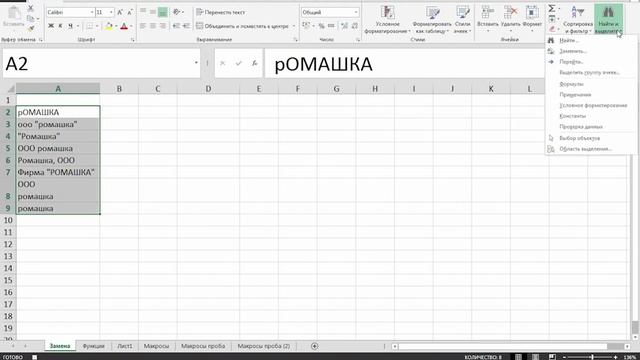640x360 pixels.
Task: Click the decrease indent icon
Action: (x=176, y=26)
